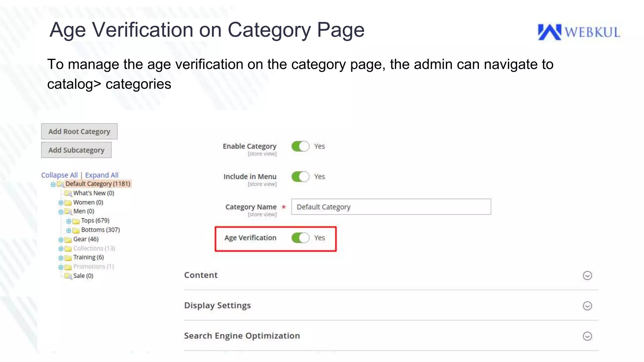Screen dimensions: 644x362
Task: Click the Collapse All link
Action: [x=59, y=175]
